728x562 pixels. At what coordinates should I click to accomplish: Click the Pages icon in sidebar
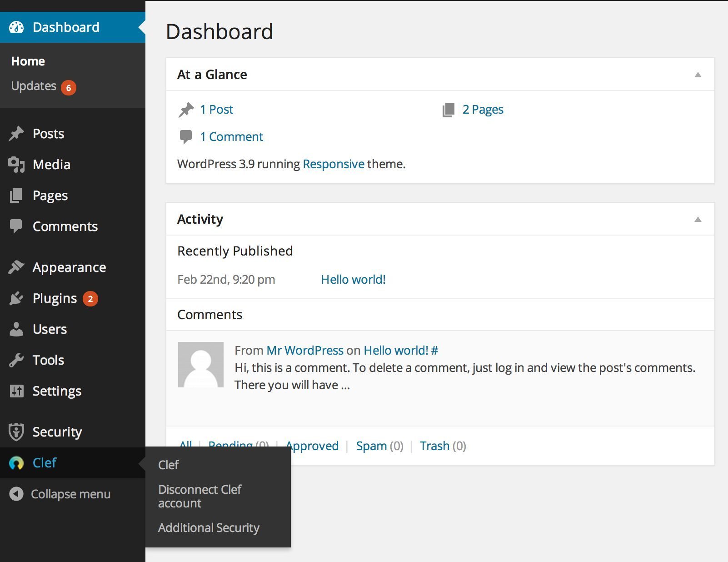point(16,196)
